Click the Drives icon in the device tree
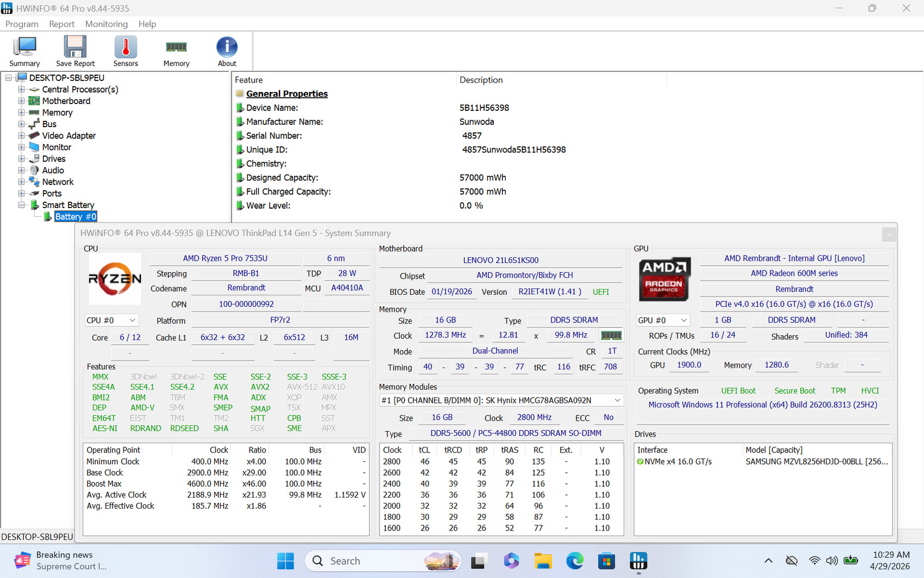Viewport: 924px width, 578px height. 35,159
